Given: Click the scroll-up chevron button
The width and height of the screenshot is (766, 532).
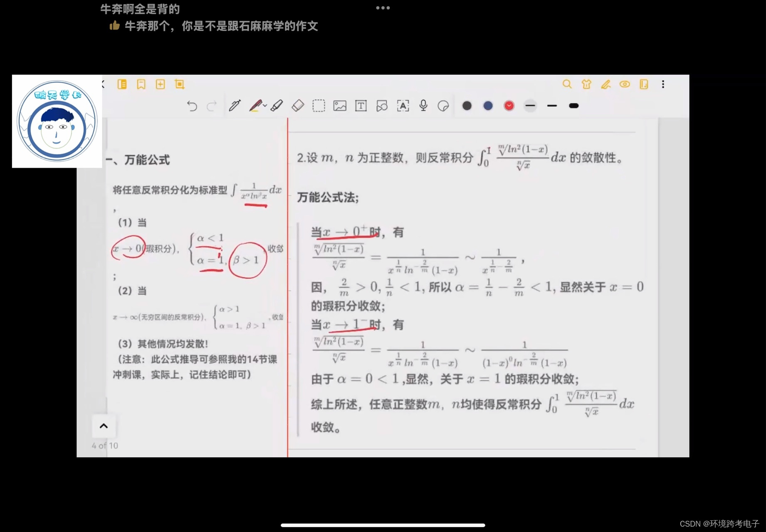Looking at the screenshot, I should pos(104,426).
